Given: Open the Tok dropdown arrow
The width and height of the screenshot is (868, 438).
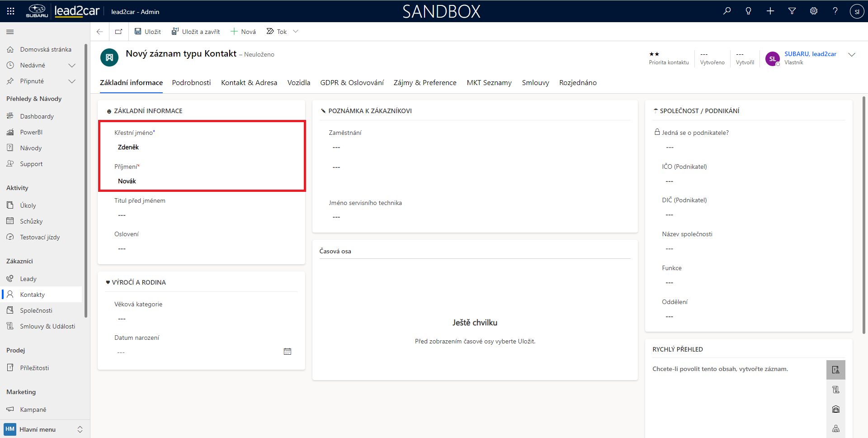Looking at the screenshot, I should 296,32.
